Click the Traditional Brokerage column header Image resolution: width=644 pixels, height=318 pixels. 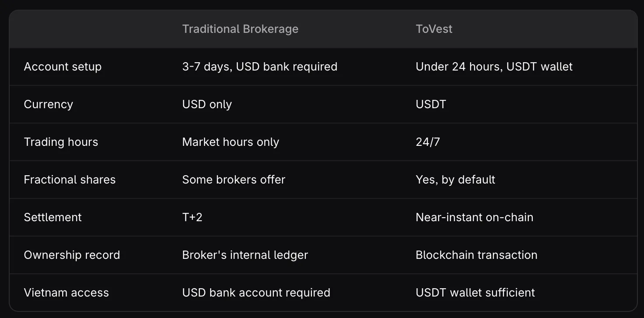[x=240, y=29]
